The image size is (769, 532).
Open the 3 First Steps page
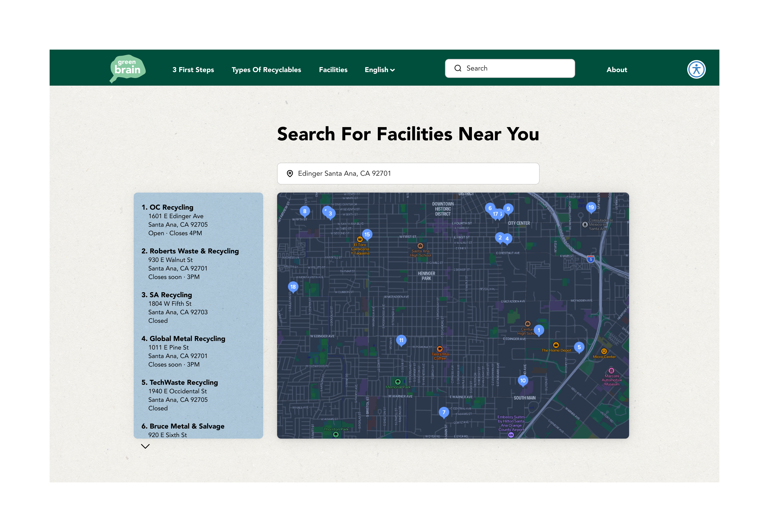(x=193, y=70)
